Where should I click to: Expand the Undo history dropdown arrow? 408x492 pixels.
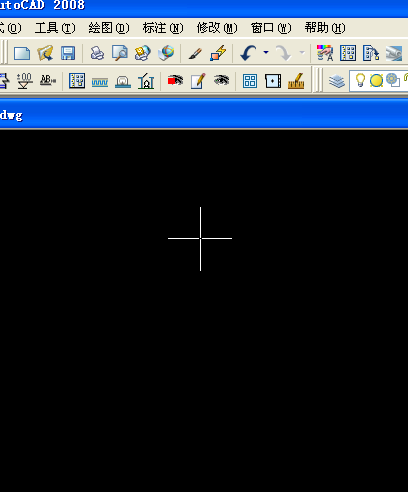pyautogui.click(x=266, y=52)
